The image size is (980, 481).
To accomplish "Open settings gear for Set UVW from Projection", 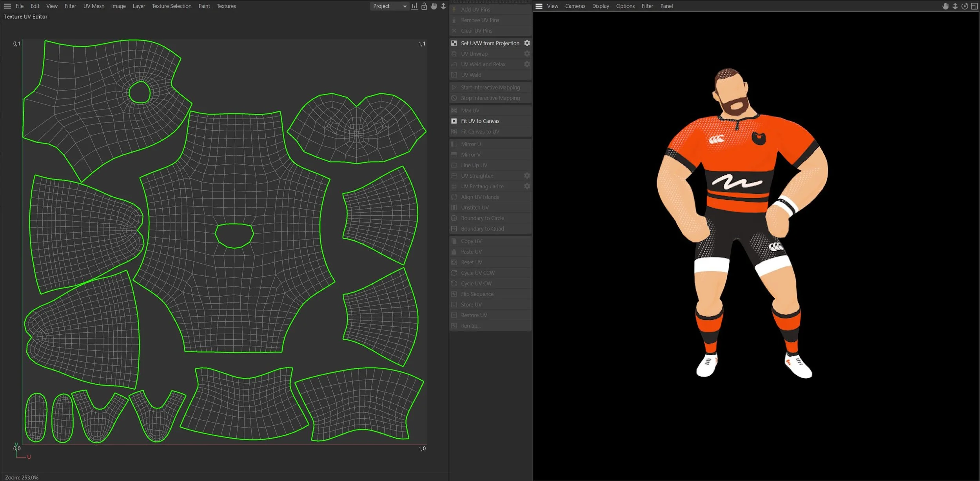I will pos(527,43).
